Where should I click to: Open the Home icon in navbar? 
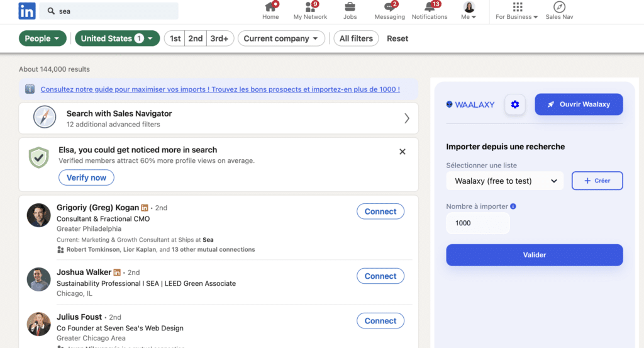(270, 7)
